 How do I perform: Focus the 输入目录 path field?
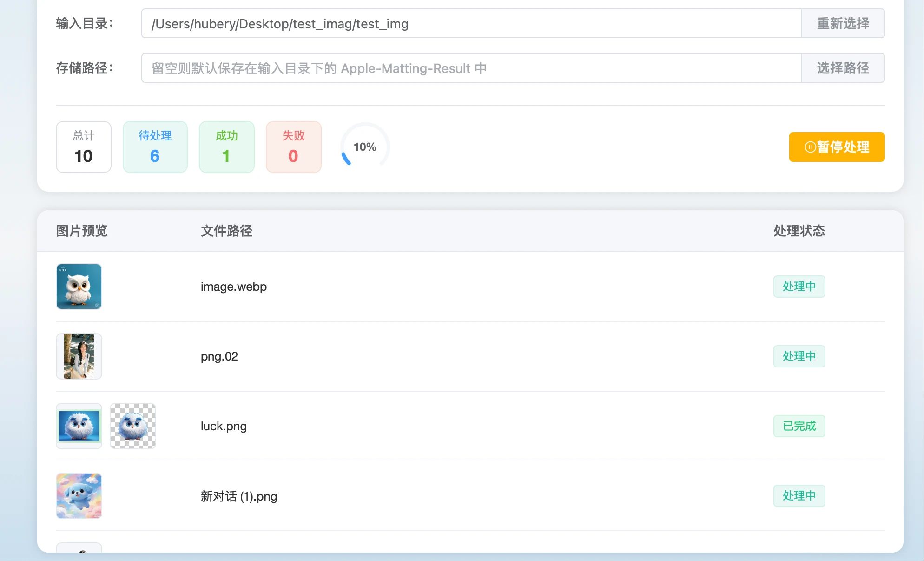[471, 23]
